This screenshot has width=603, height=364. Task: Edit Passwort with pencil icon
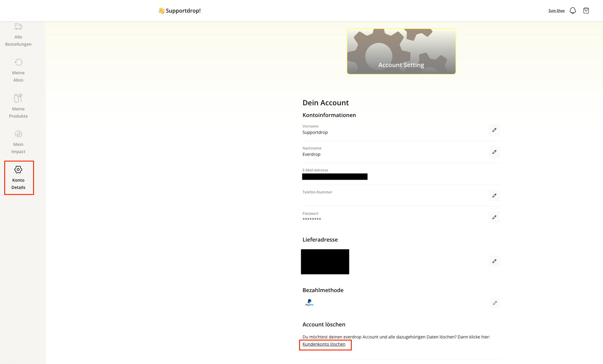494,217
